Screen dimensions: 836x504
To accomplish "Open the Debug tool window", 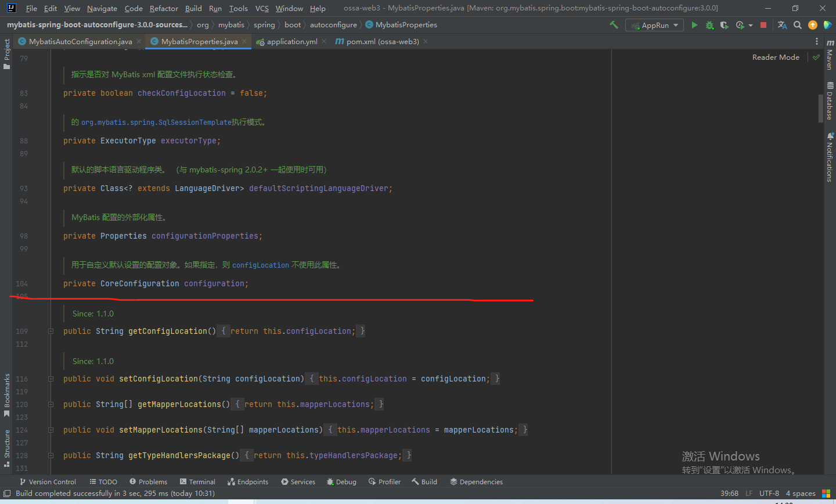I will point(341,482).
